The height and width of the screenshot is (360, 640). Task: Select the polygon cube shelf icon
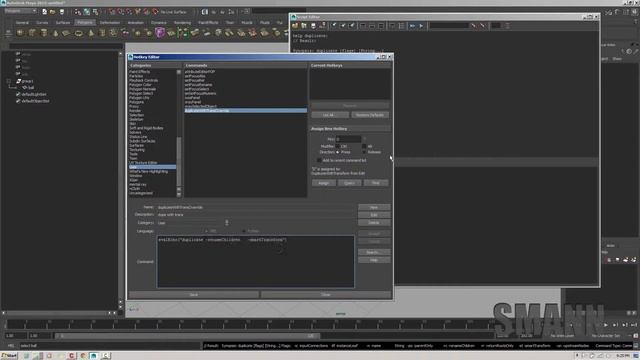pos(32,33)
